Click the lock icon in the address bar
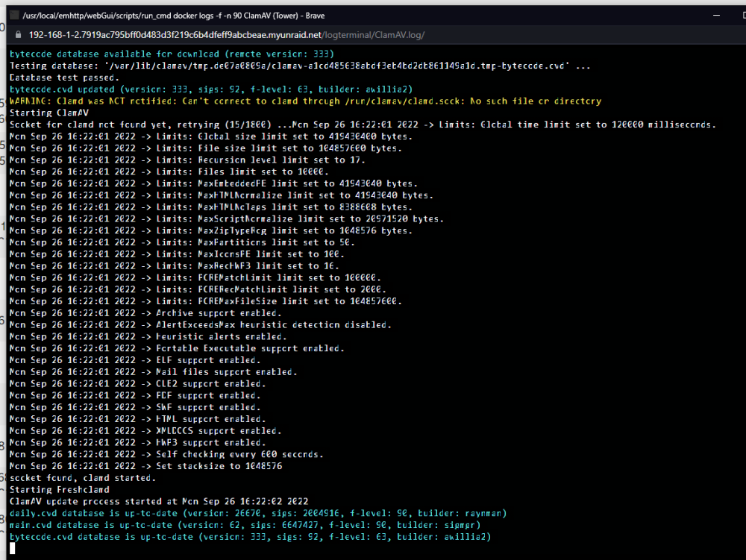Image resolution: width=746 pixels, height=560 pixels. click(x=18, y=35)
